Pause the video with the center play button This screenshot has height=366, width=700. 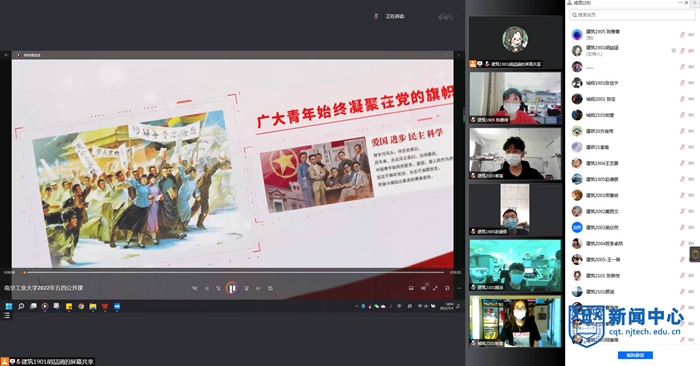(232, 288)
